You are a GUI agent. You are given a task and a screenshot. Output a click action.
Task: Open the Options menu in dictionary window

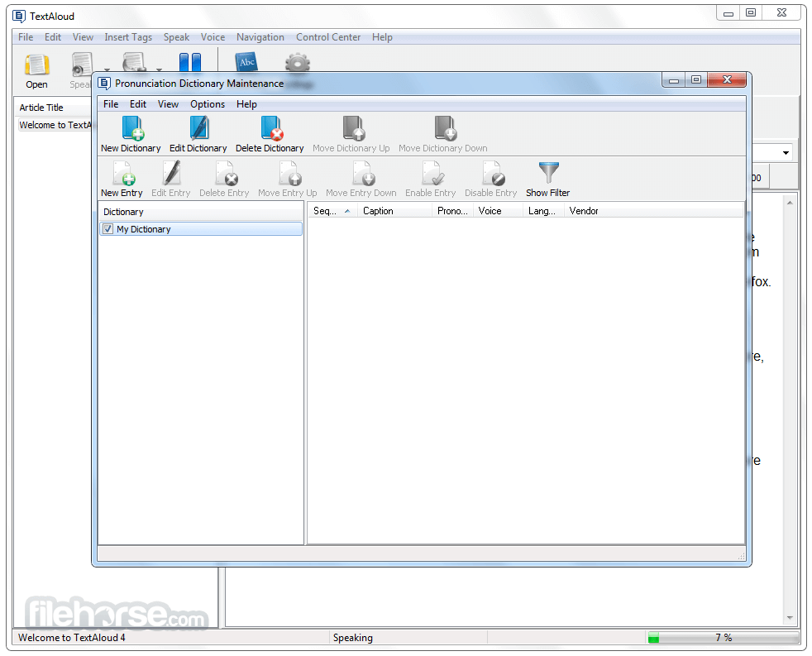(x=208, y=104)
